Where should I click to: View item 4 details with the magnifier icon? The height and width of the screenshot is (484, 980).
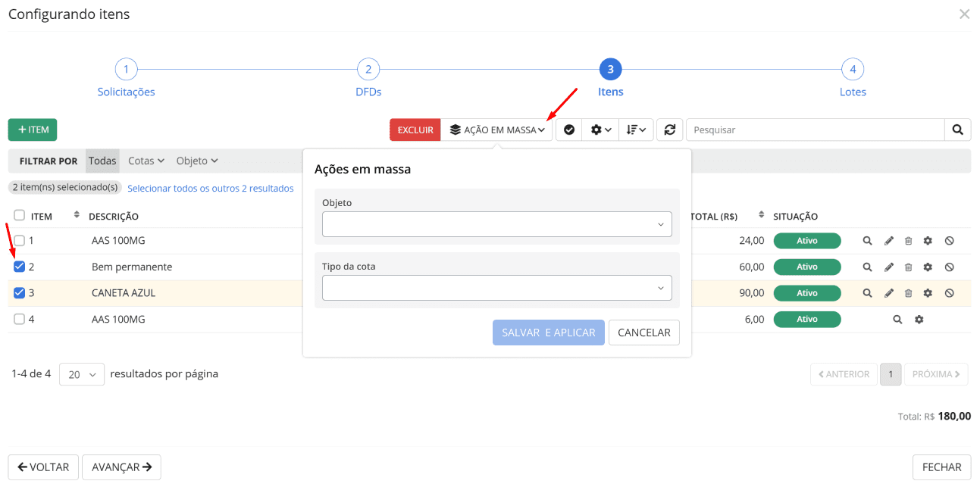(897, 320)
